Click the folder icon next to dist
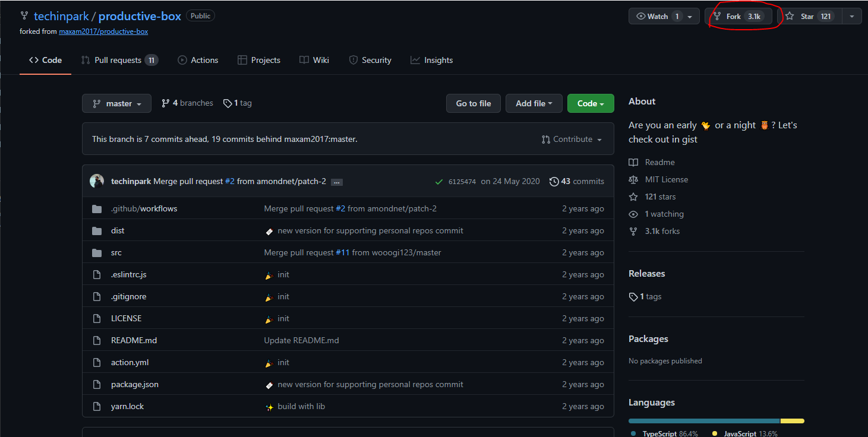Screen dimensions: 868x437 [x=97, y=231]
